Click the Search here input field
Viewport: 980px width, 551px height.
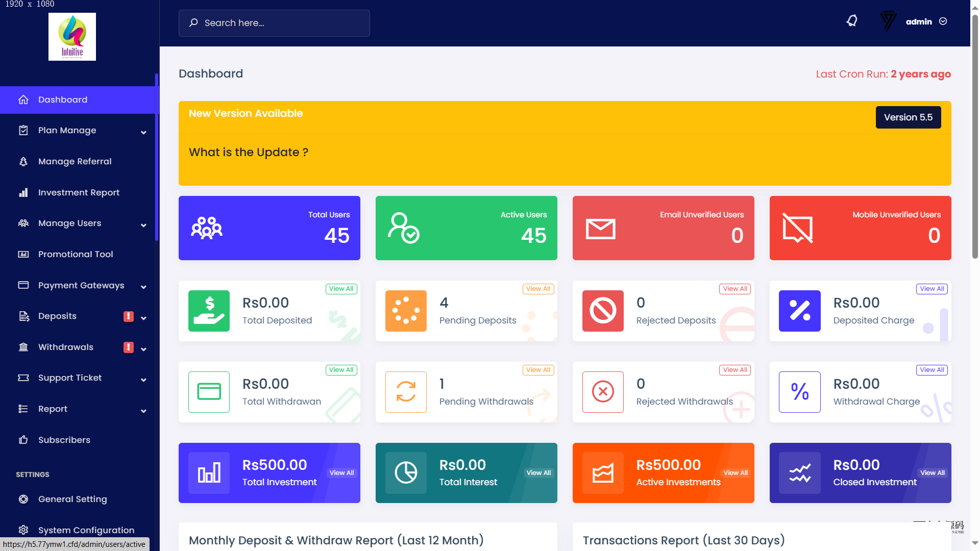[274, 23]
